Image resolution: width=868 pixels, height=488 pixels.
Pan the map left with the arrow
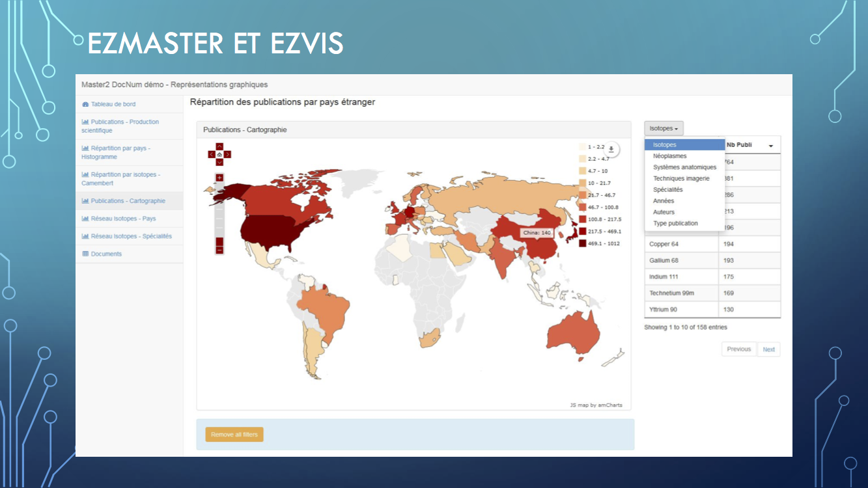(212, 154)
